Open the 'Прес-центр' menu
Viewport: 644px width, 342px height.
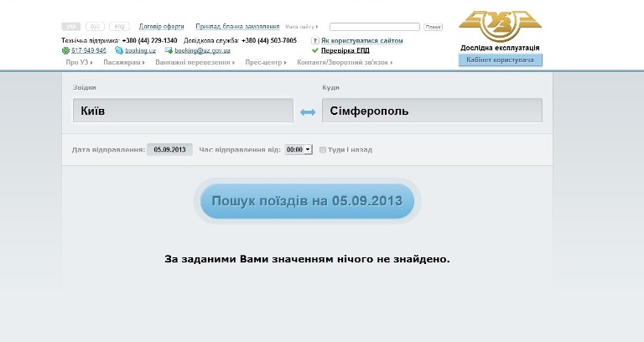pos(265,62)
